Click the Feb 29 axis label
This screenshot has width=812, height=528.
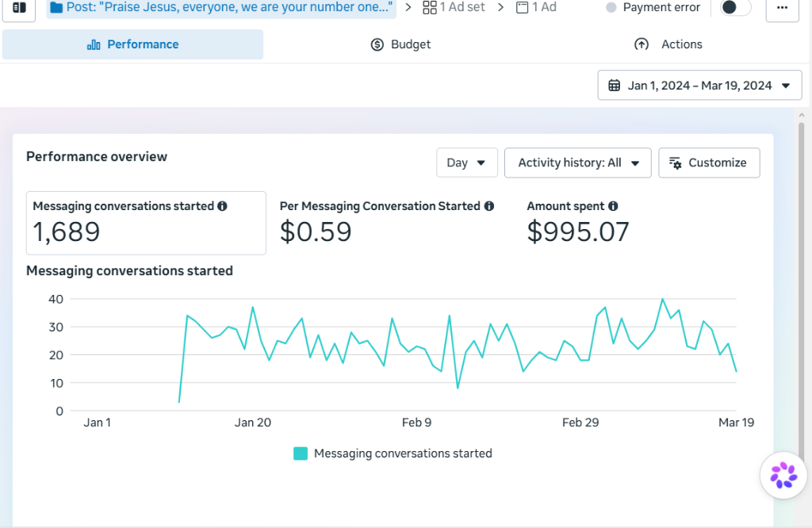(x=580, y=423)
